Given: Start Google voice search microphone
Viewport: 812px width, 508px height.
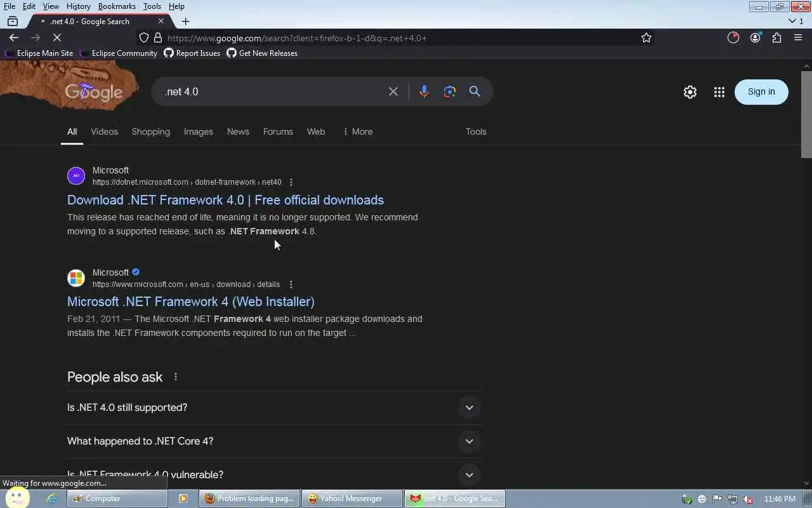Looking at the screenshot, I should pos(424,91).
